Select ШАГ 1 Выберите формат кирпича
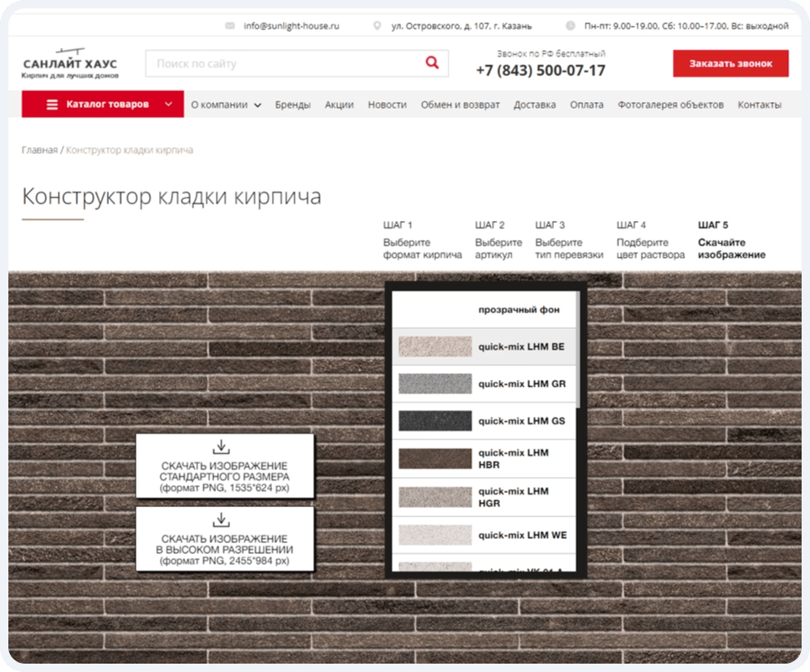Image resolution: width=810 pixels, height=672 pixels. click(422, 240)
